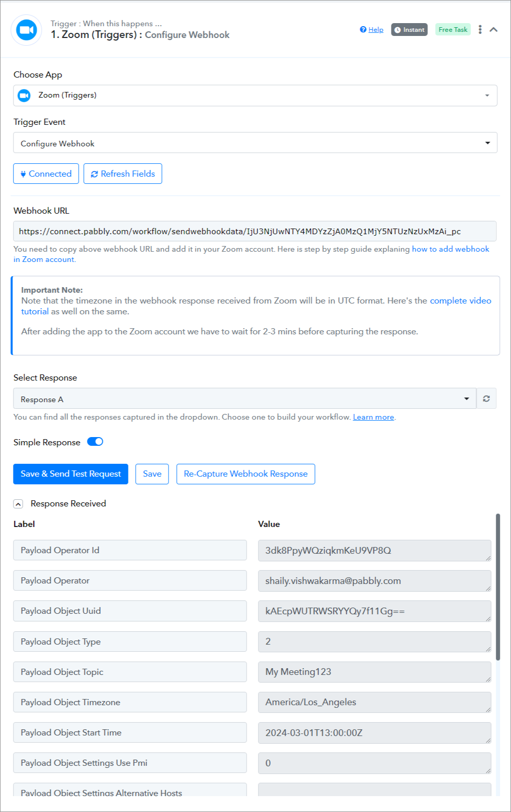Open the Select Response dropdown
511x812 pixels.
[x=245, y=399]
